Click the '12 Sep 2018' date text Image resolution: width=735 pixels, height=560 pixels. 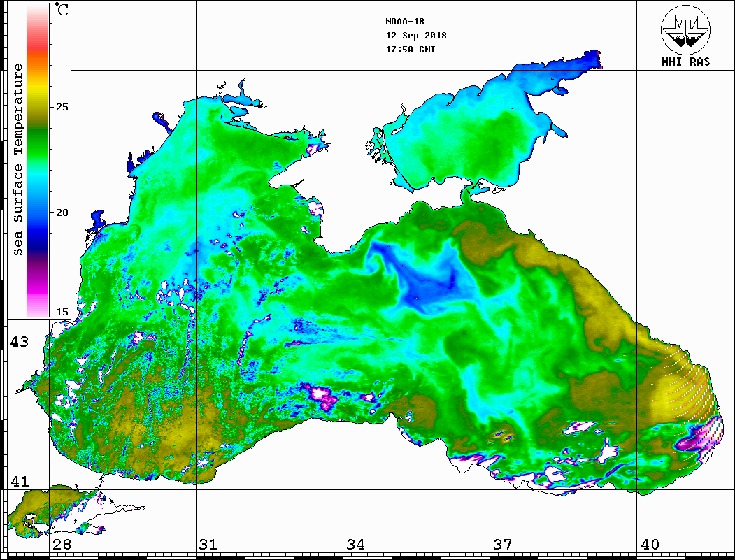coord(416,36)
